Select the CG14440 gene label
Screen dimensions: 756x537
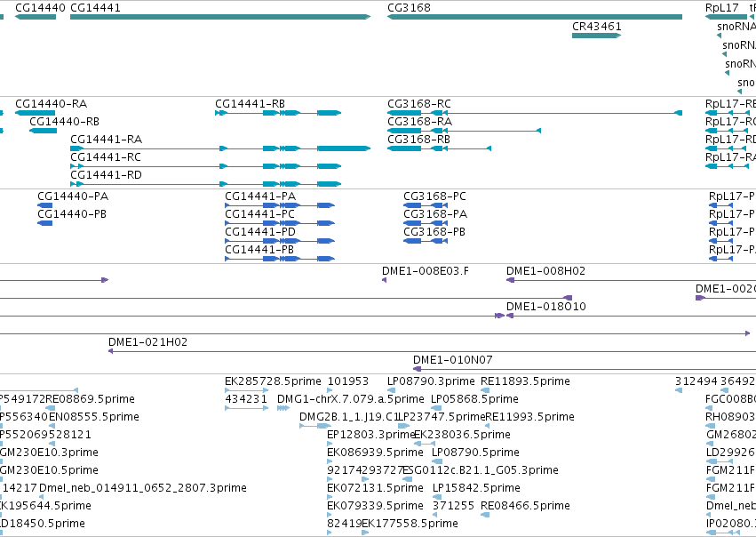[40, 8]
